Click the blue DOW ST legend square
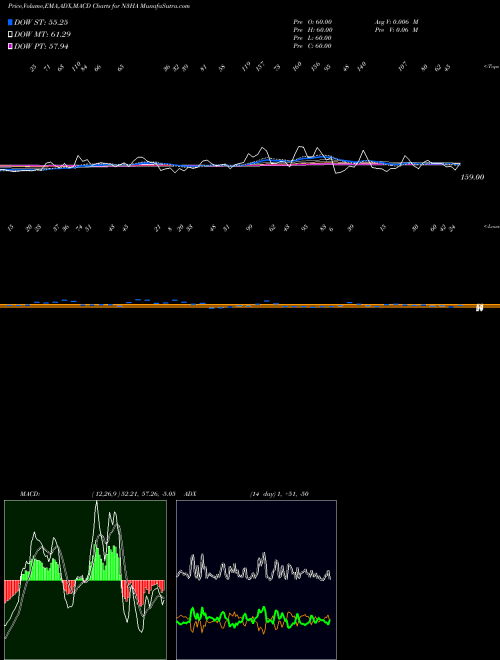 click(x=10, y=22)
